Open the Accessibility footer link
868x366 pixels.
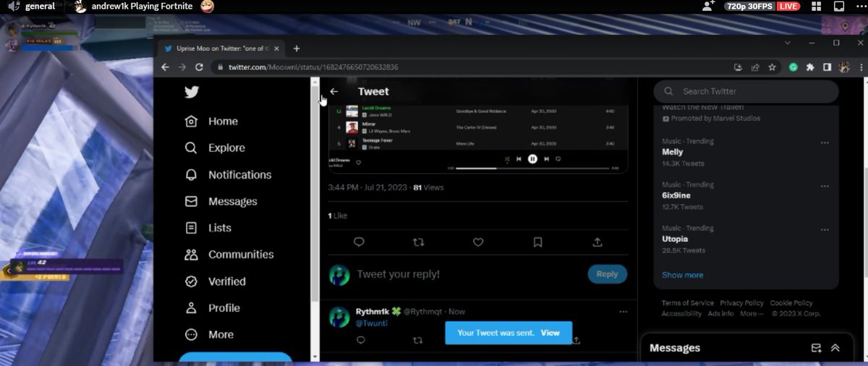tap(681, 314)
